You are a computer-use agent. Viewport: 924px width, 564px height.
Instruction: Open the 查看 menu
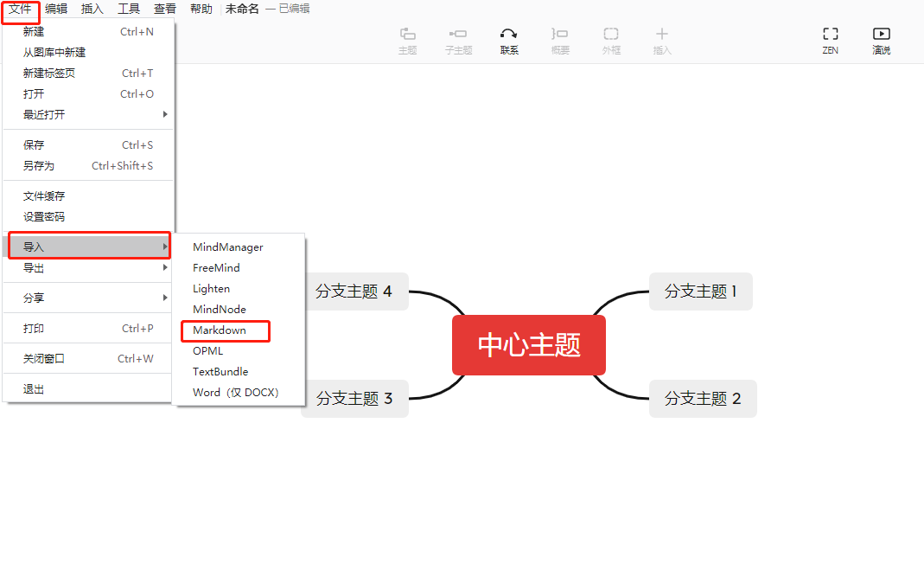click(x=164, y=9)
